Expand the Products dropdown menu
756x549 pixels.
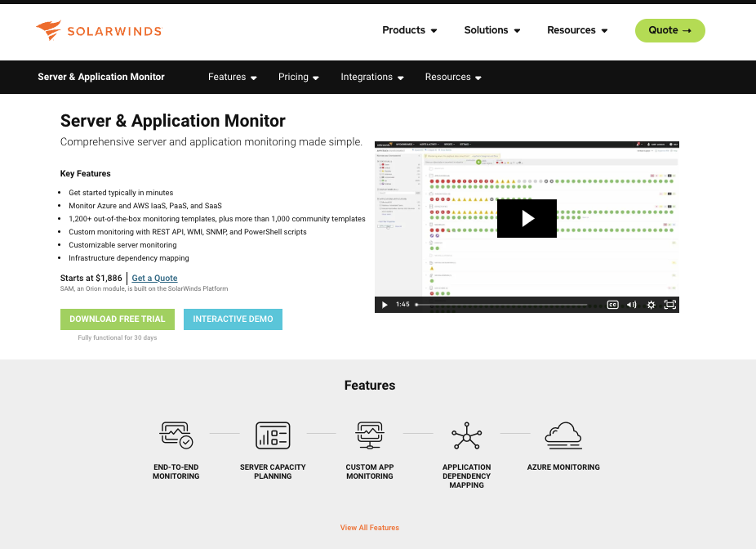tap(409, 30)
